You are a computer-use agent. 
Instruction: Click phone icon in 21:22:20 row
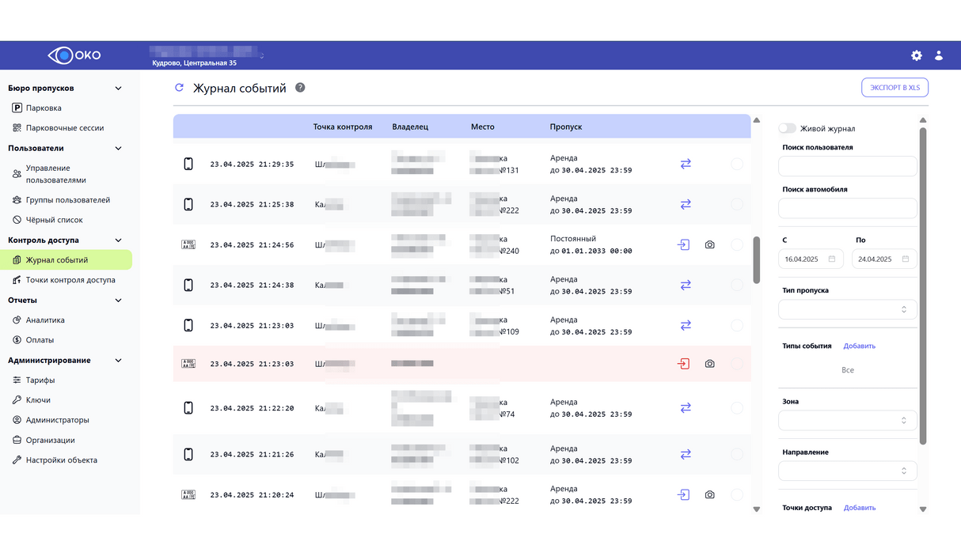[x=188, y=408]
